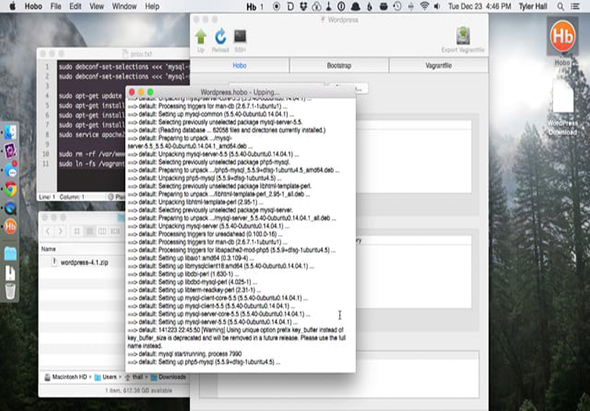Open Hobo app icon in Dock

click(10, 226)
